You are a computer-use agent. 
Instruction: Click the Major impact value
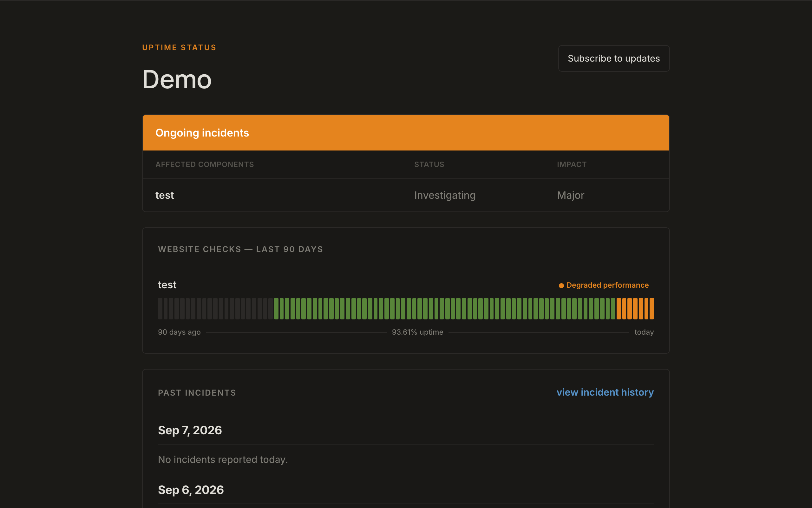[x=570, y=195]
